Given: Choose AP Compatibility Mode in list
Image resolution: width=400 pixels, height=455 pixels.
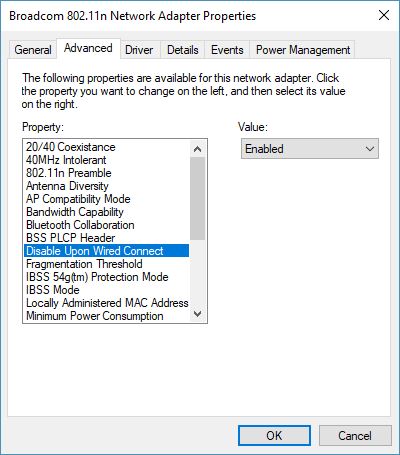Looking at the screenshot, I should 106,199.
